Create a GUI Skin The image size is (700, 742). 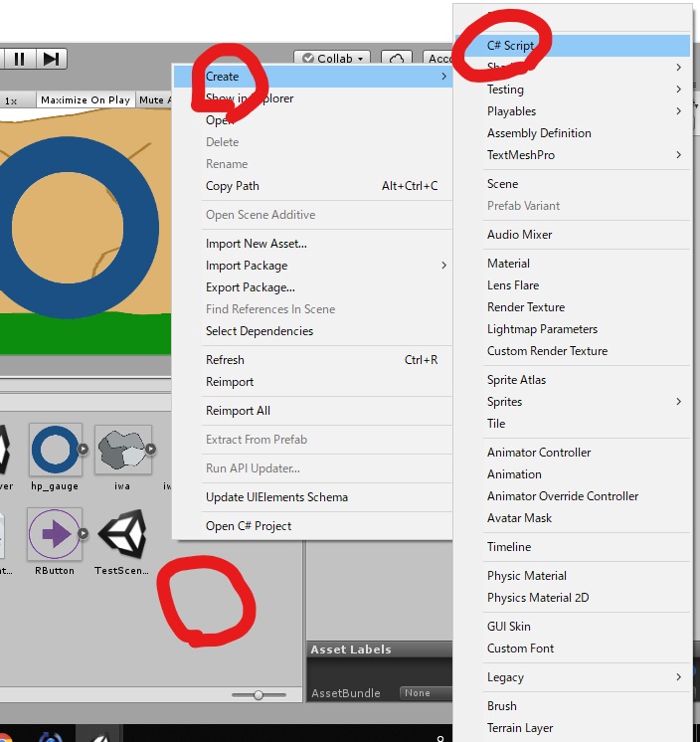573,626
